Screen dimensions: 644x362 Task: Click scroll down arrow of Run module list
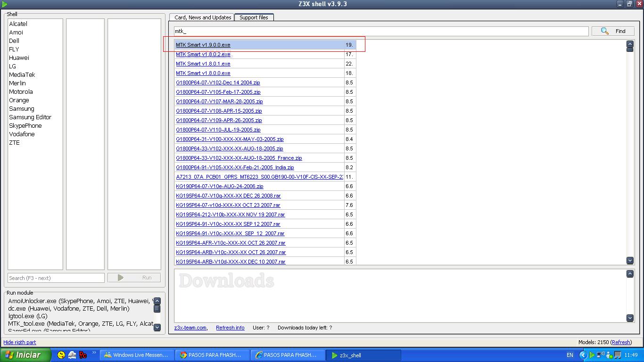point(157,327)
